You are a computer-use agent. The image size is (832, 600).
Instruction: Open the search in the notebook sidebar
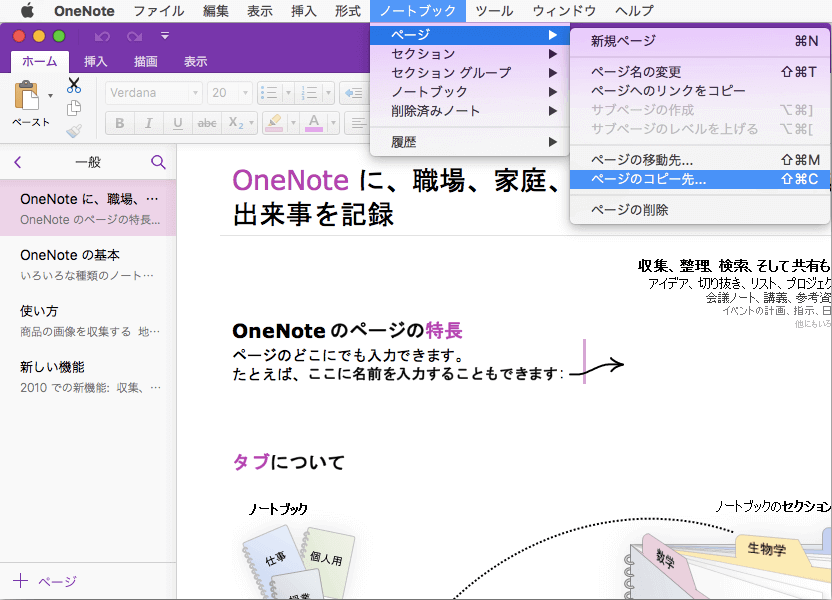[x=159, y=161]
